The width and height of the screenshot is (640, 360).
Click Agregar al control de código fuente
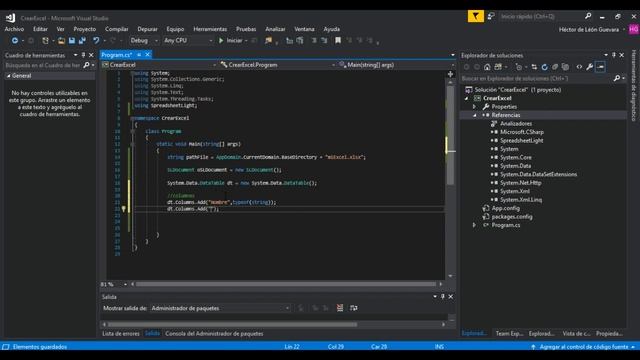(x=584, y=347)
